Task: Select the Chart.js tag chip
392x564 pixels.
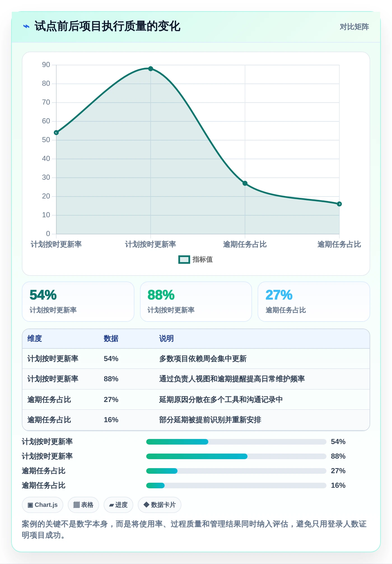Action: click(x=43, y=505)
